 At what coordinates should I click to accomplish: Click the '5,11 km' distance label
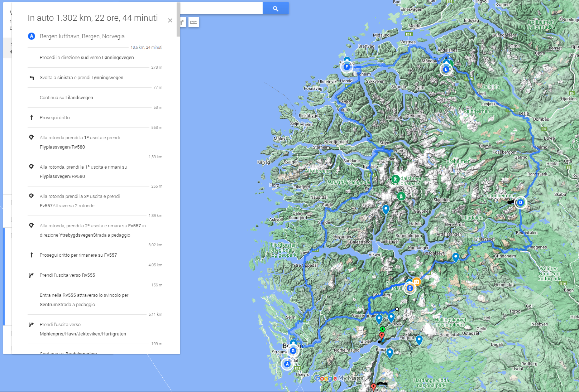[155, 314]
